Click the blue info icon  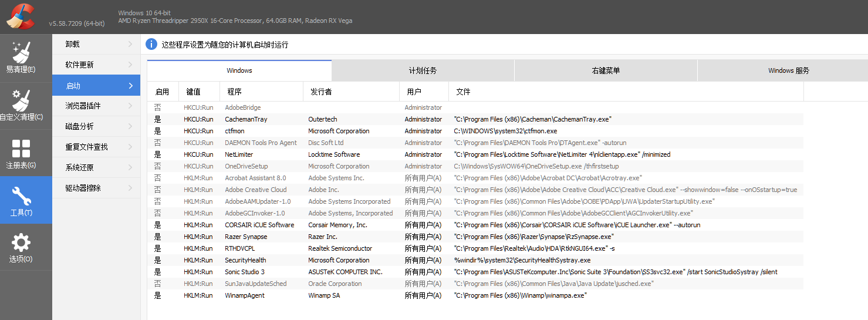pos(151,44)
